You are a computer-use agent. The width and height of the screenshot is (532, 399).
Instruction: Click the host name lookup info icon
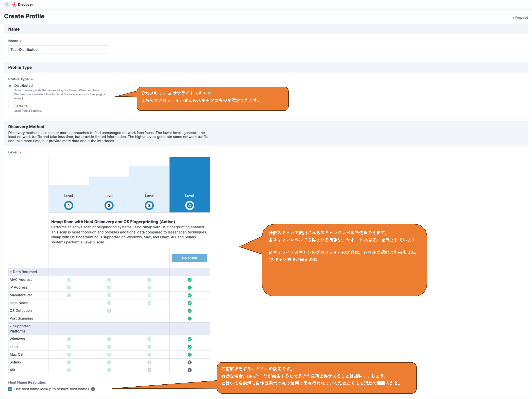93,389
